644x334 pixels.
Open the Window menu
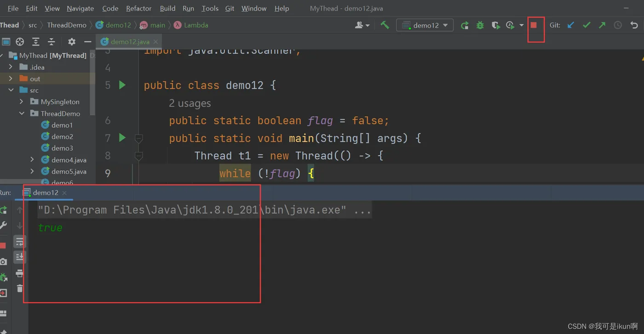pyautogui.click(x=254, y=8)
